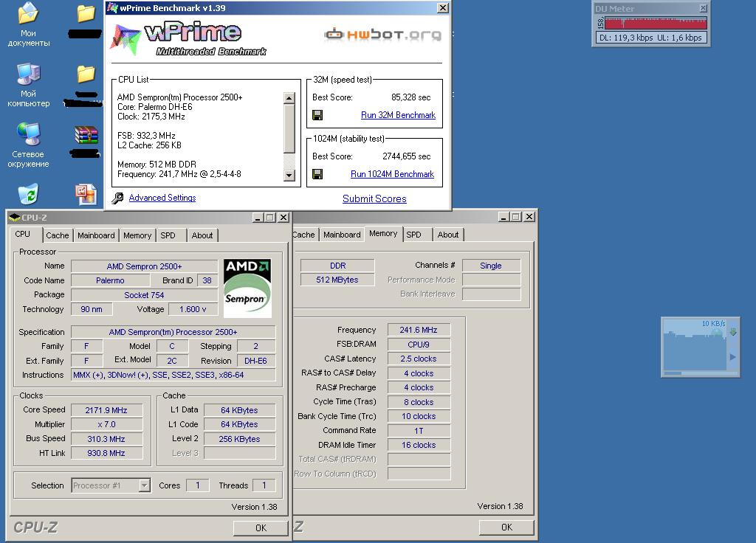Open the Recycle Bin desktop icon

coord(28,194)
